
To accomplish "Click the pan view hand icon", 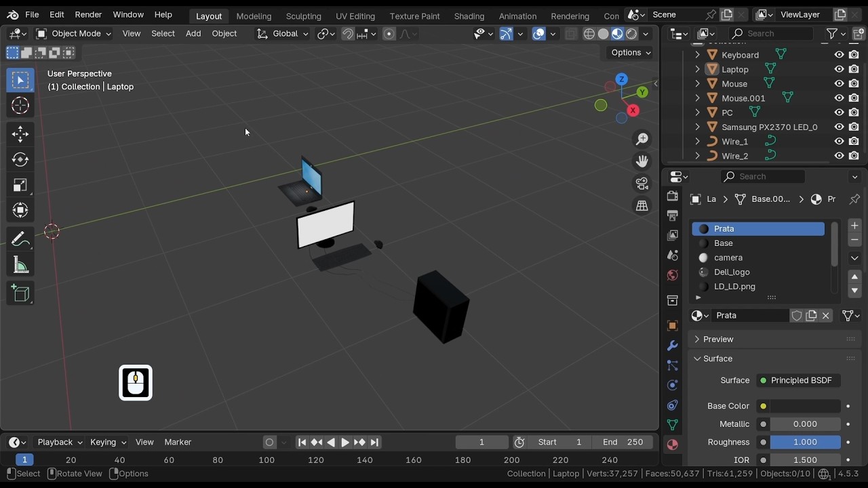I will tap(642, 161).
